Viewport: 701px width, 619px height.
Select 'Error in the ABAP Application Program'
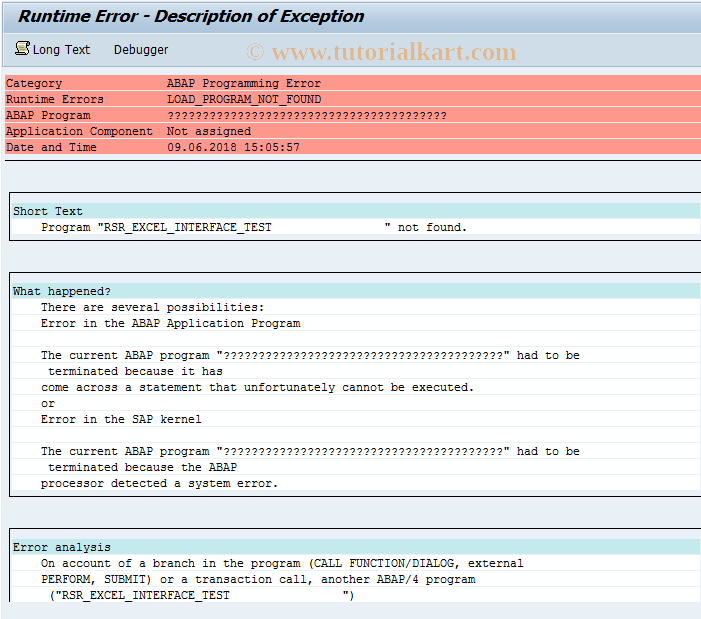click(x=171, y=324)
